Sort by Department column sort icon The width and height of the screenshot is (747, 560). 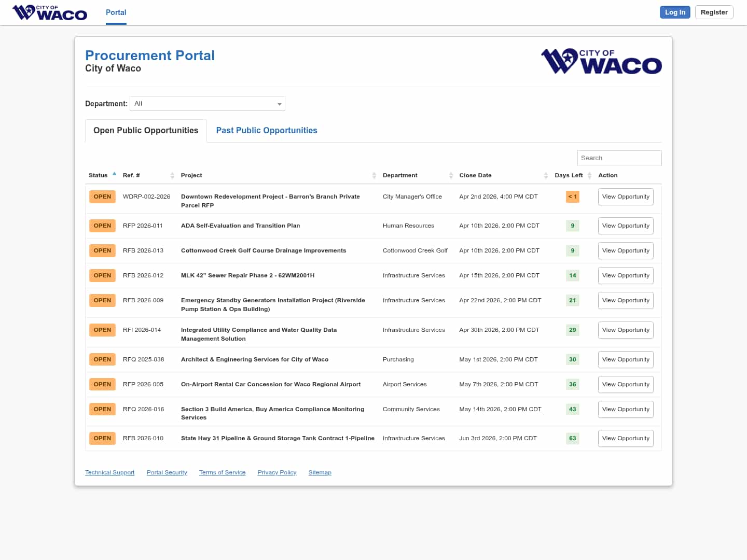451,176
